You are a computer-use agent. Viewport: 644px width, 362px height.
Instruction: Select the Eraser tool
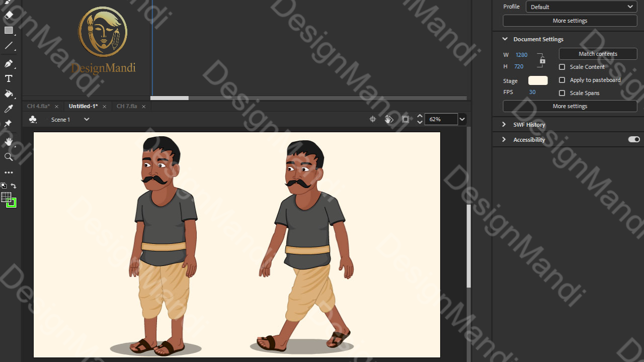(8, 14)
